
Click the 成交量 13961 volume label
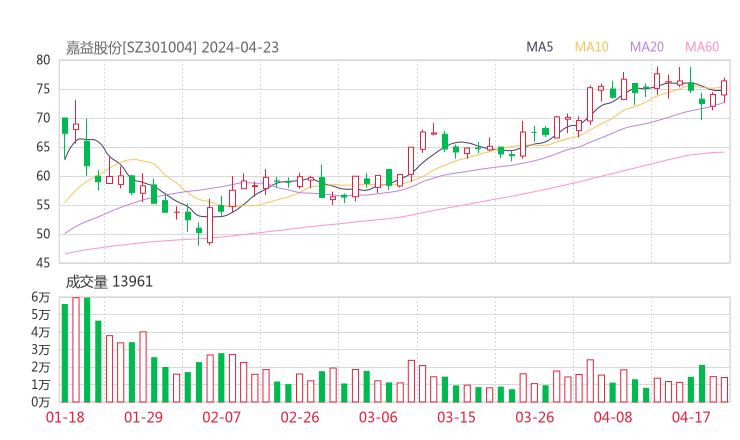[x=109, y=282]
